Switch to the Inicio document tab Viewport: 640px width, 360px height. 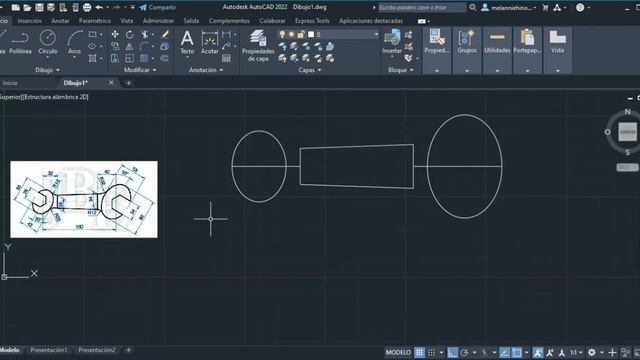(10, 83)
